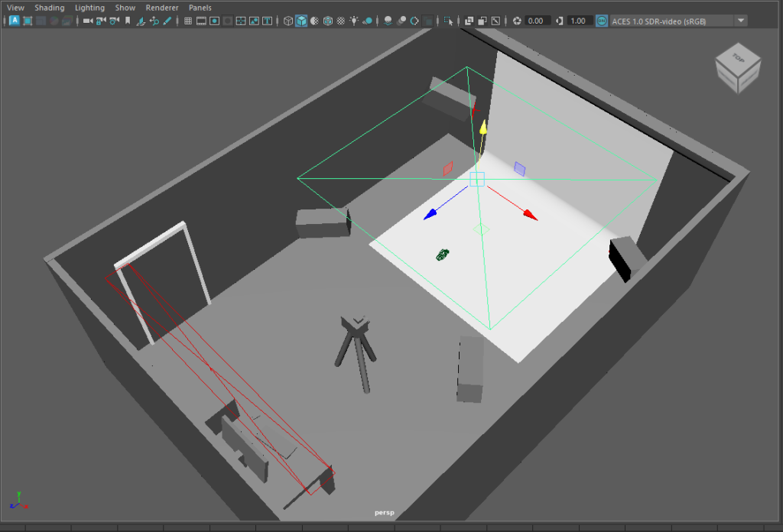Click the TOP face of view cube
This screenshot has width=783, height=532.
pyautogui.click(x=737, y=57)
